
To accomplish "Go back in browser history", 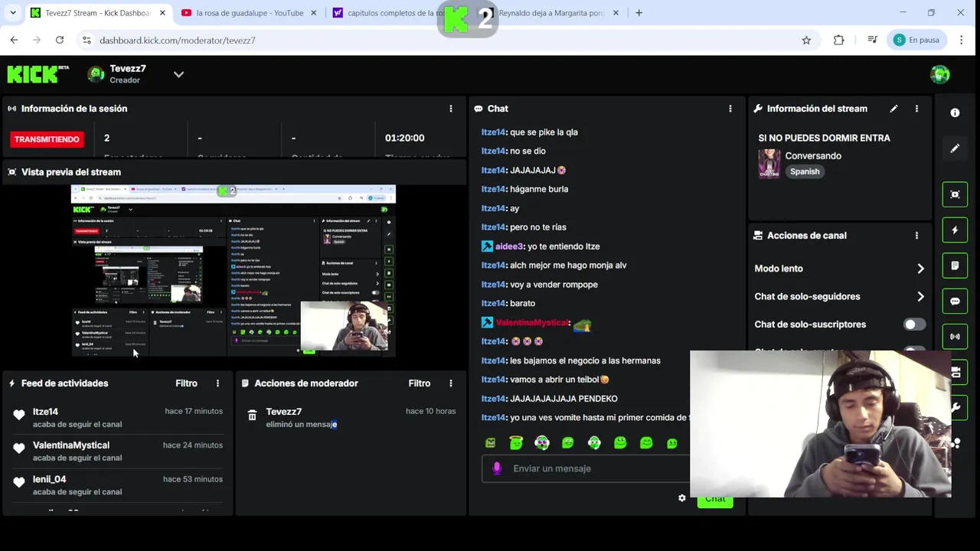I will pos(14,40).
